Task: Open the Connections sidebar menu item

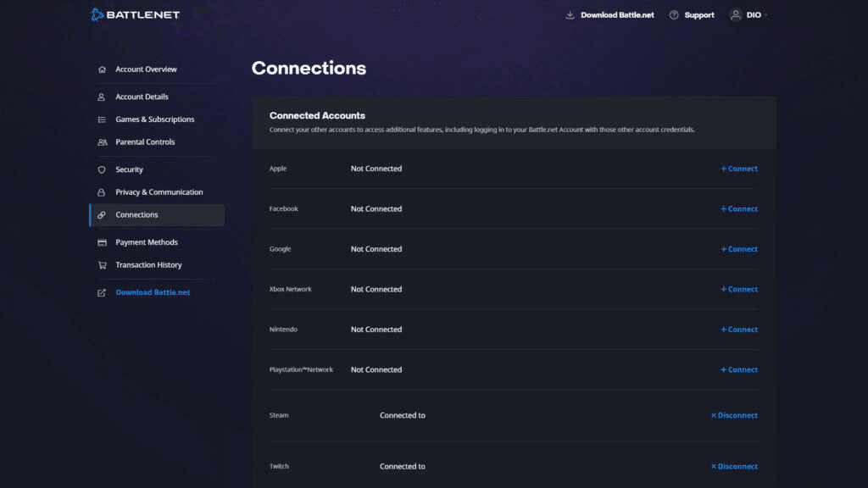Action: (x=136, y=214)
